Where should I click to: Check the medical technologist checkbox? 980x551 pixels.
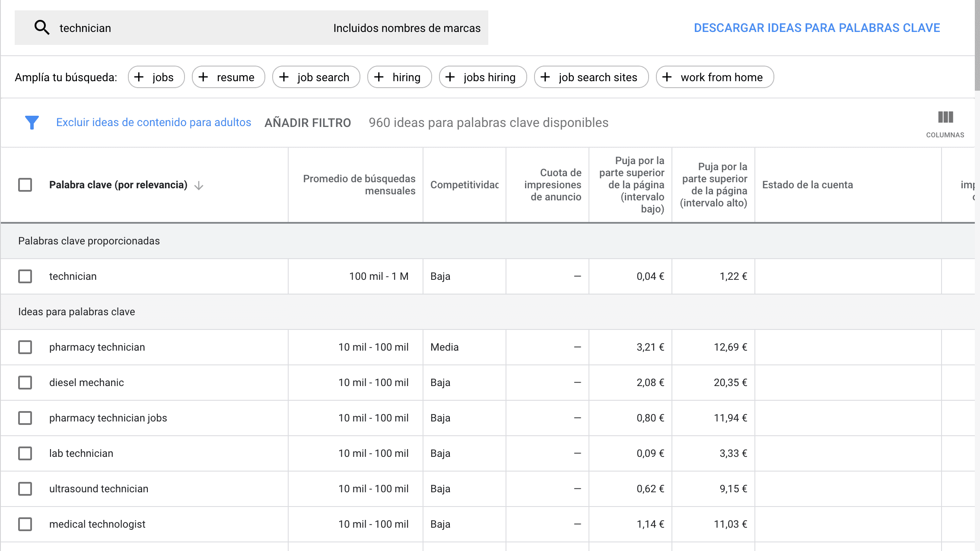coord(25,524)
